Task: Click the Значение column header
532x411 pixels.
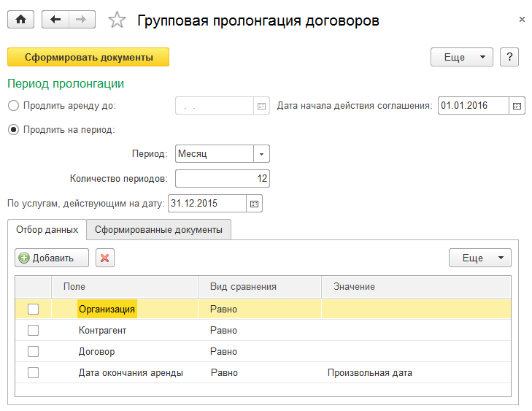Action: coord(416,287)
